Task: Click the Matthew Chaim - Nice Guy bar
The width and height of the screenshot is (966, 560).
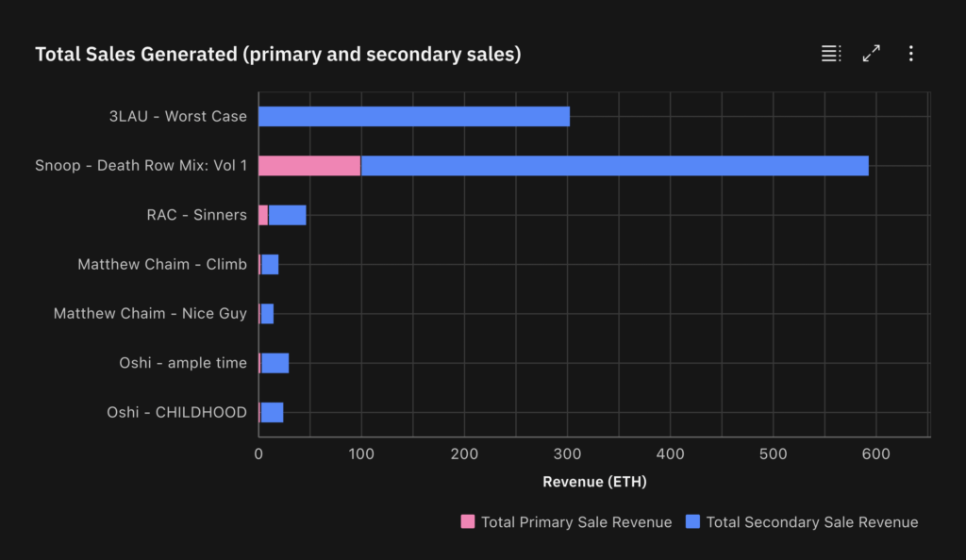Action: point(267,313)
